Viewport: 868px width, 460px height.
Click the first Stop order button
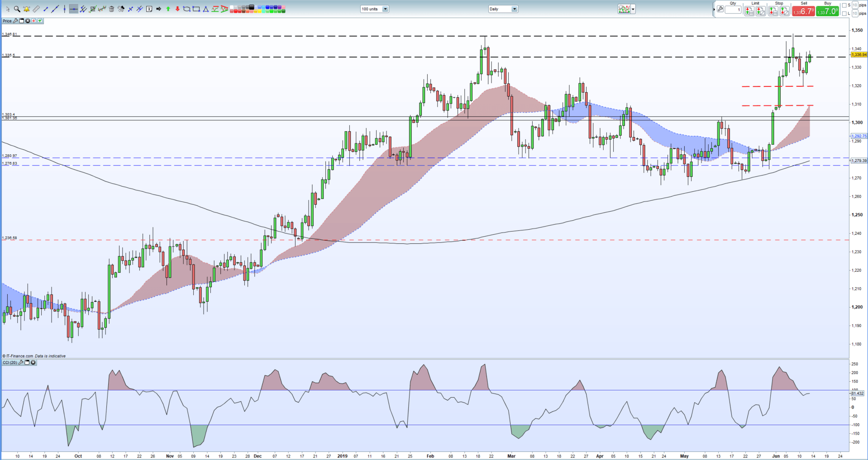click(x=773, y=11)
